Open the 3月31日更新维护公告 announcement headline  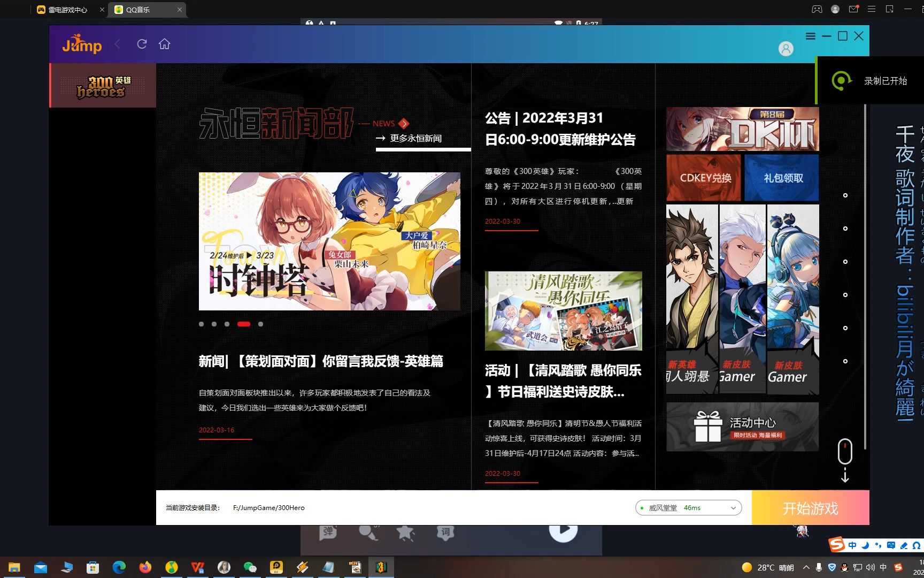click(560, 128)
